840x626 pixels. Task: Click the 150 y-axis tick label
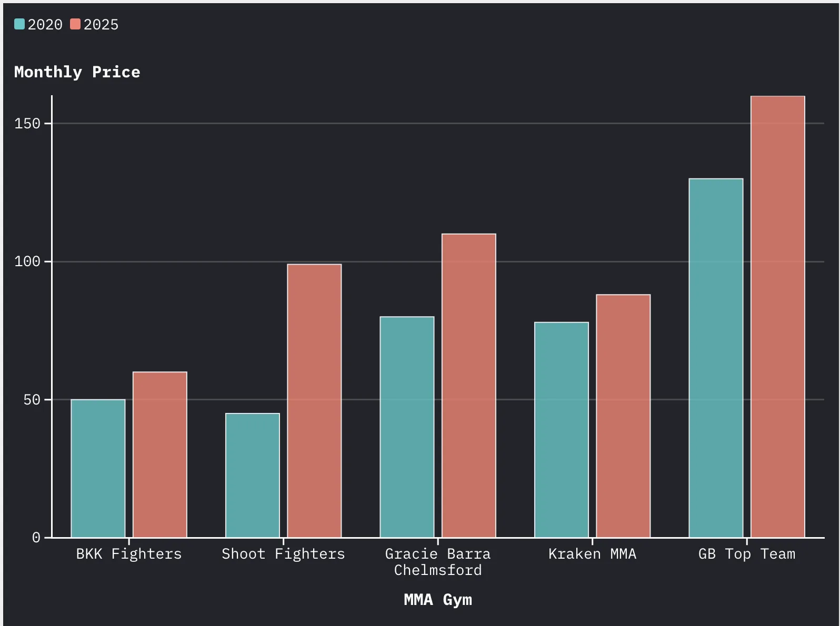pos(27,124)
